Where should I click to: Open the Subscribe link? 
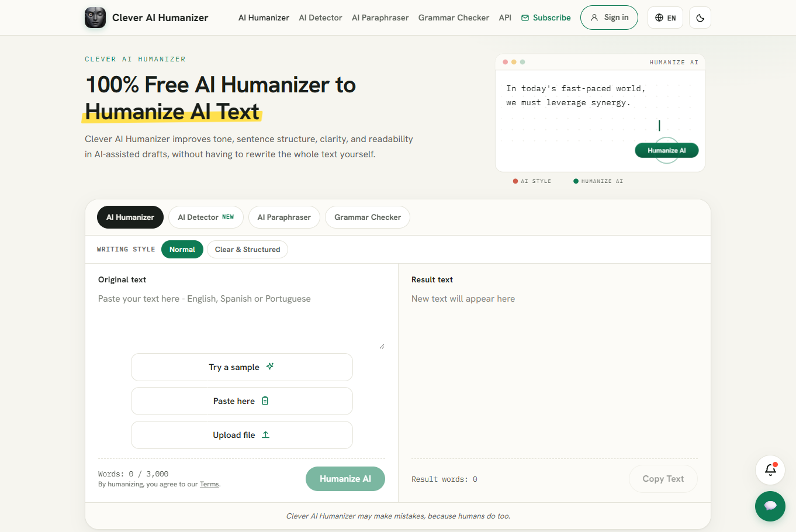pyautogui.click(x=546, y=18)
